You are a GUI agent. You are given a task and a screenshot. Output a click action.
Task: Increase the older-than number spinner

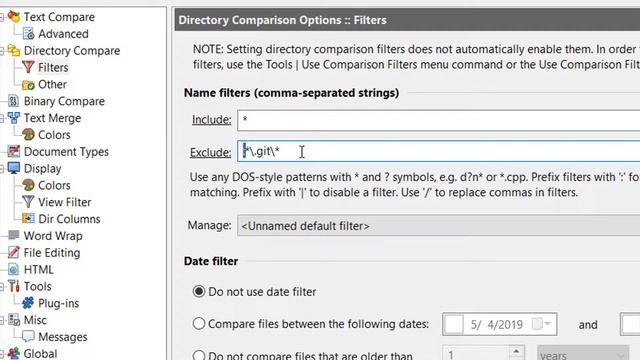pyautogui.click(x=516, y=351)
